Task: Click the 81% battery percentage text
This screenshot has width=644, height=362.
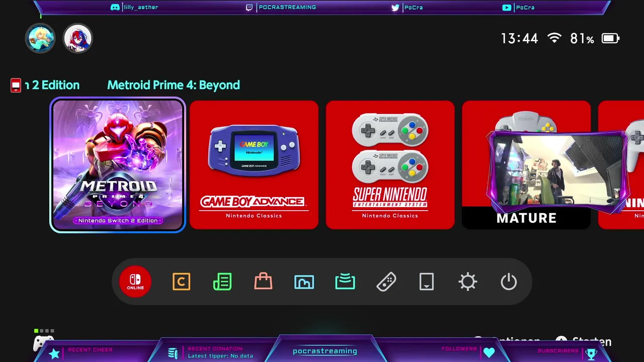Action: click(x=582, y=38)
